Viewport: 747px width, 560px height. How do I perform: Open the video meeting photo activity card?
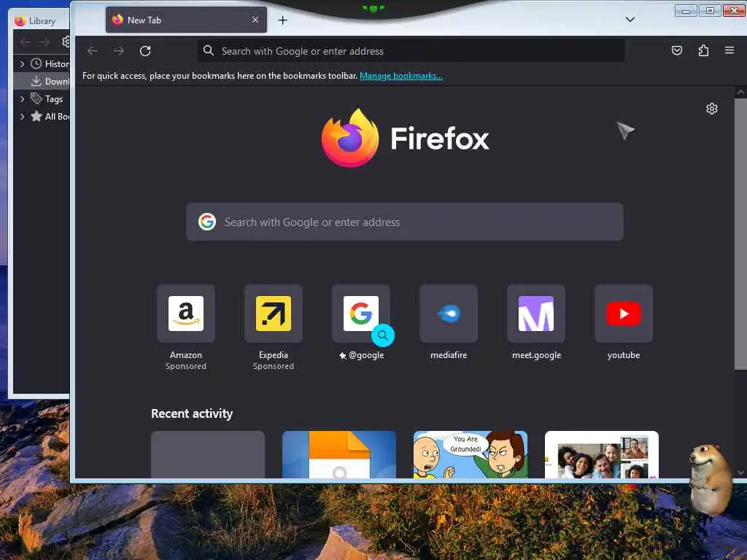(602, 454)
